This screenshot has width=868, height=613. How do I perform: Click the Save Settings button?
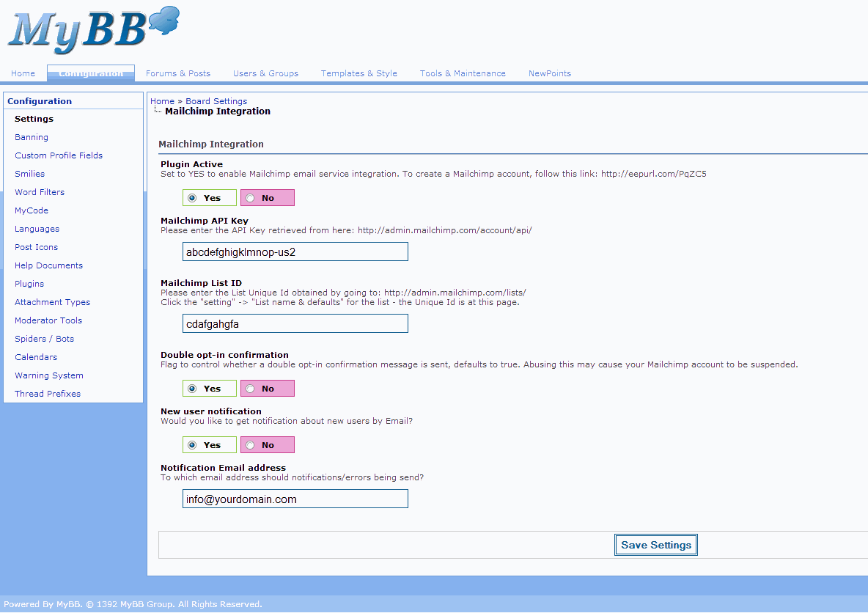[656, 545]
